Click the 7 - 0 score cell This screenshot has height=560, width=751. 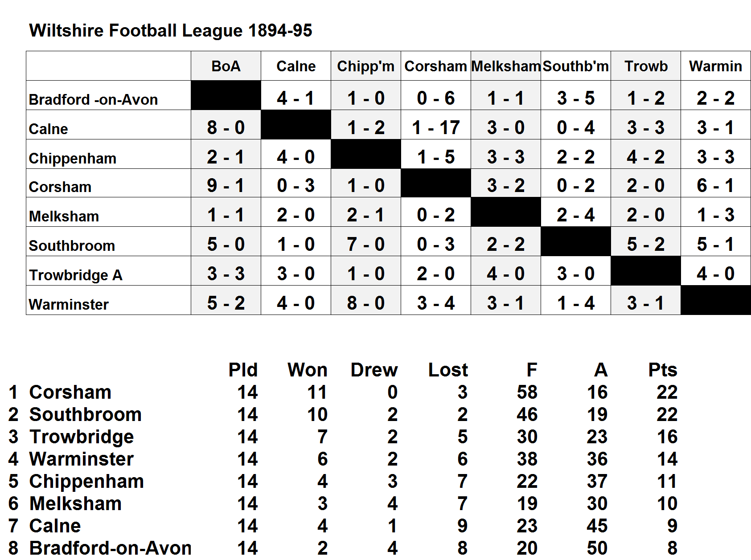click(365, 245)
